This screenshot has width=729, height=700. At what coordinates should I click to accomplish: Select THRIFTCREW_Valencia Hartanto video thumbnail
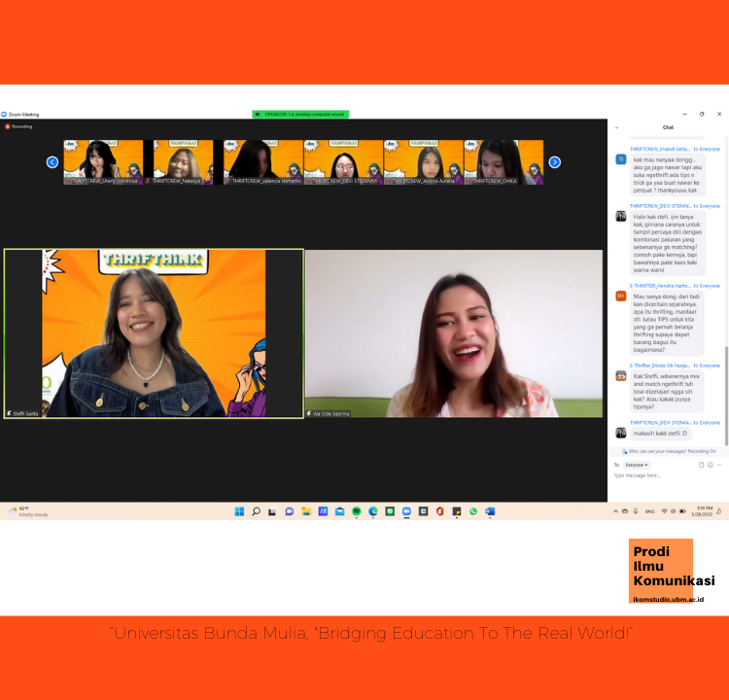pyautogui.click(x=263, y=161)
